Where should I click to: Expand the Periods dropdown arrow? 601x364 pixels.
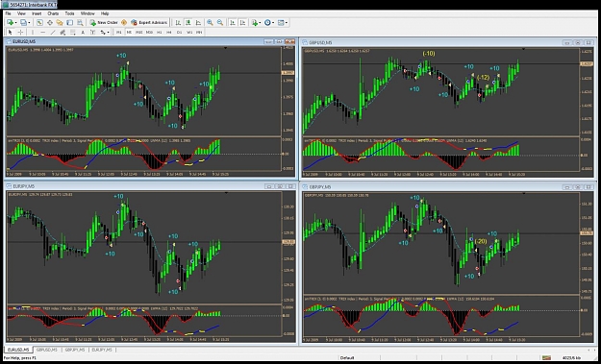pos(273,23)
